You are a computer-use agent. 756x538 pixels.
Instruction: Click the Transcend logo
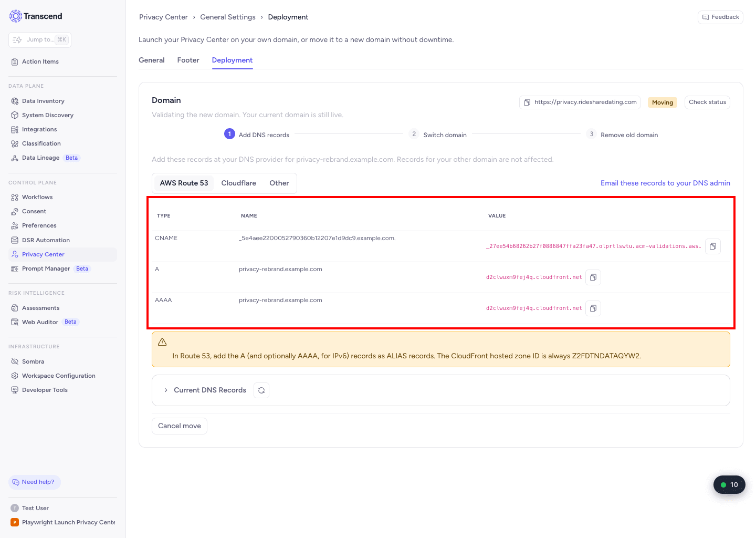(36, 16)
